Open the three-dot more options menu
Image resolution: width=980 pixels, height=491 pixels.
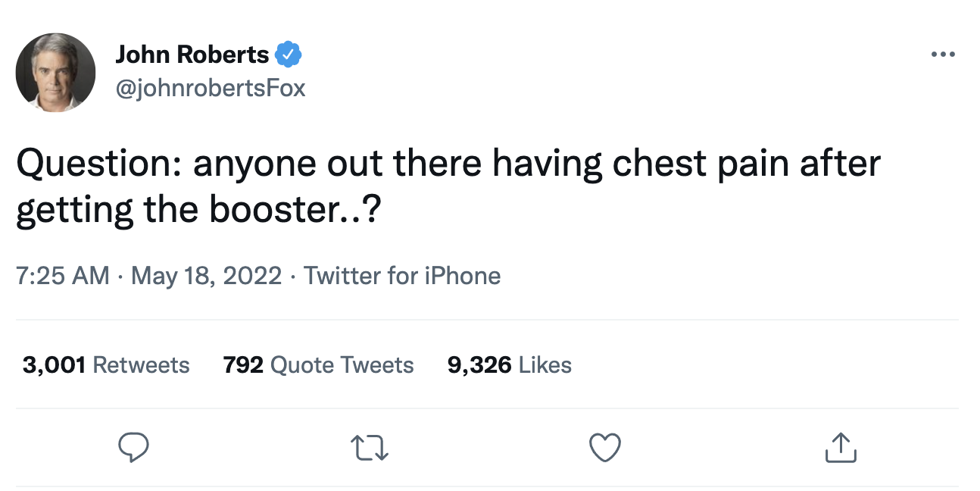[x=943, y=55]
